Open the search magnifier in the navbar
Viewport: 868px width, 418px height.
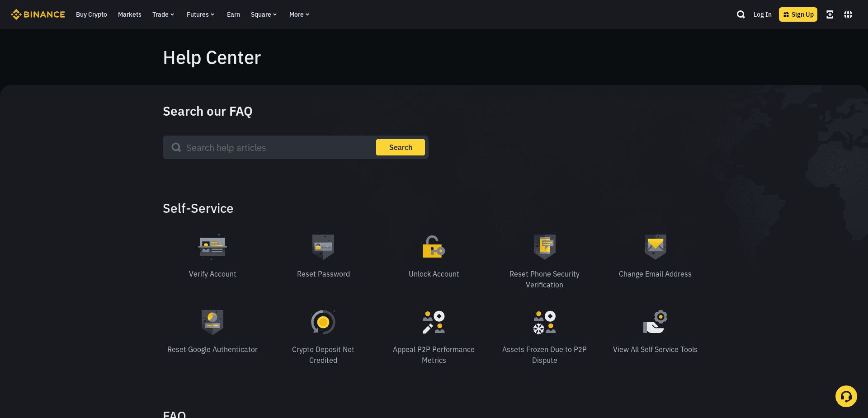(741, 14)
